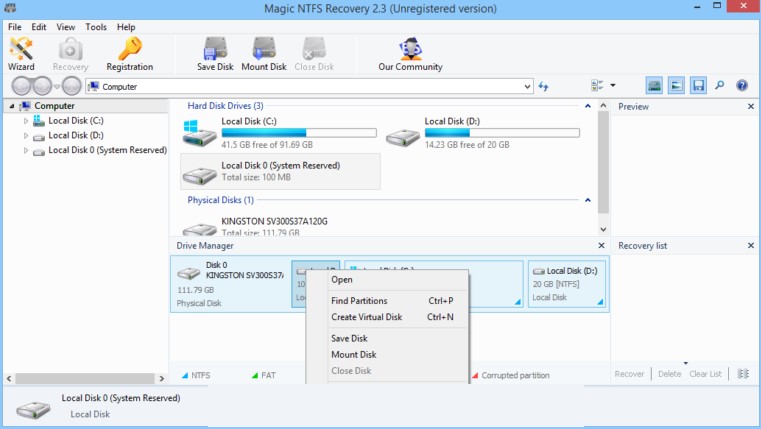Click the Save Disk toolbar icon
The height and width of the screenshot is (429, 761).
point(215,54)
